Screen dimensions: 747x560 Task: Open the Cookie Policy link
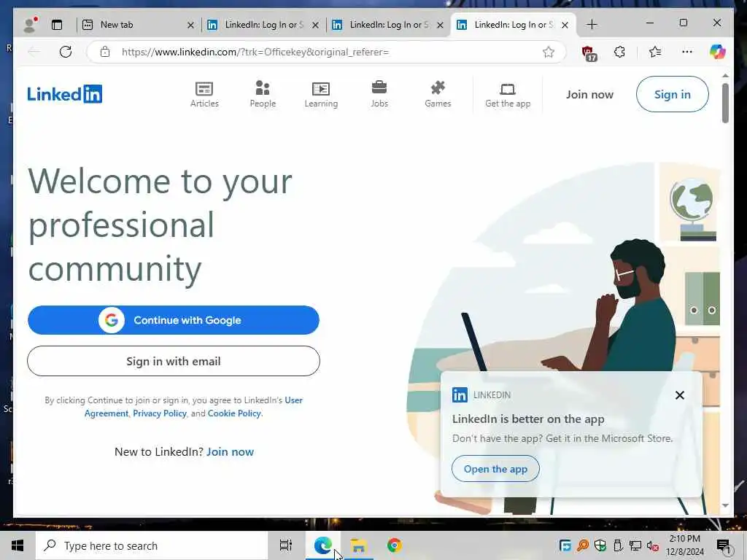(234, 413)
